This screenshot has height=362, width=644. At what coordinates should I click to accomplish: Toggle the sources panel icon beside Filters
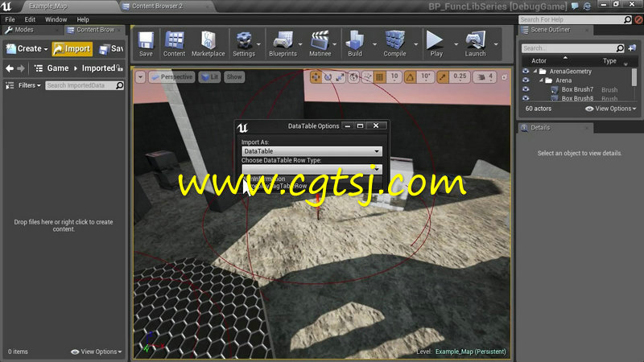coord(10,85)
